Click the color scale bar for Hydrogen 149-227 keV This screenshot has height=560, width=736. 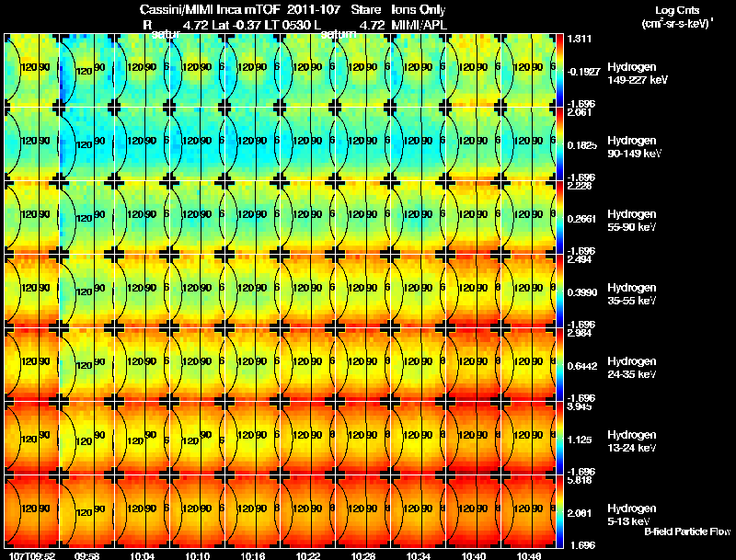[x=559, y=71]
